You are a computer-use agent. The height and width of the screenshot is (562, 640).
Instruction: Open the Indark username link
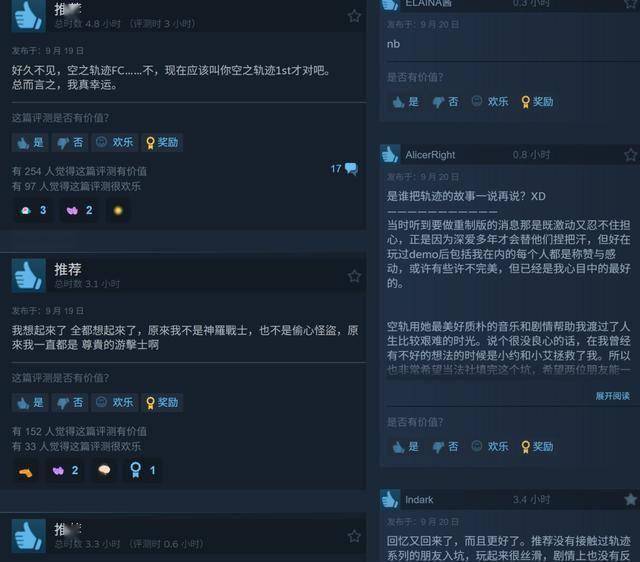click(x=419, y=500)
